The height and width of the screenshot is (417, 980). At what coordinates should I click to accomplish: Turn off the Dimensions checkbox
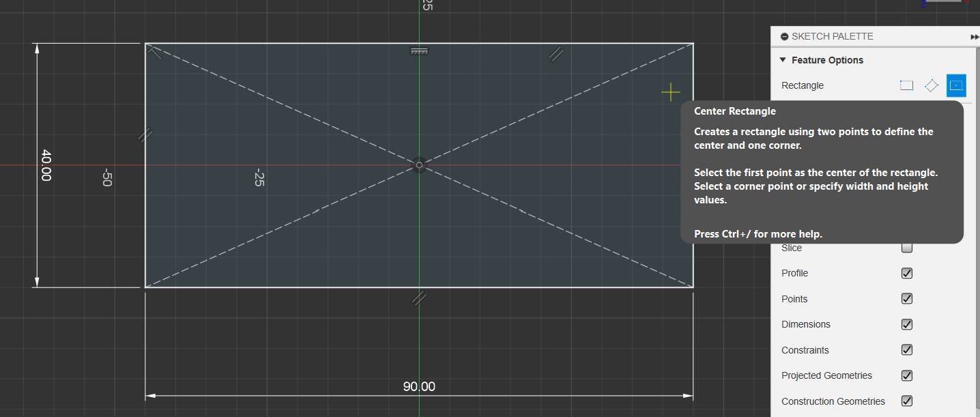(907, 324)
